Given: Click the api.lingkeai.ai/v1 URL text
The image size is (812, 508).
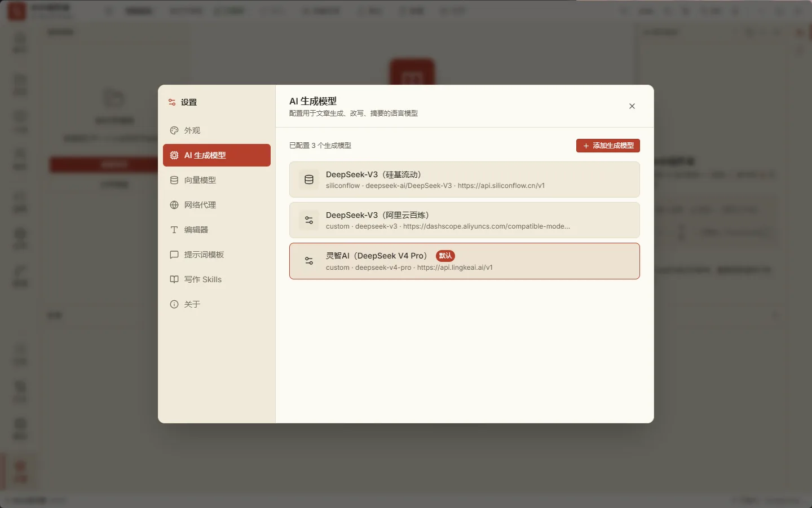Looking at the screenshot, I should tap(455, 268).
